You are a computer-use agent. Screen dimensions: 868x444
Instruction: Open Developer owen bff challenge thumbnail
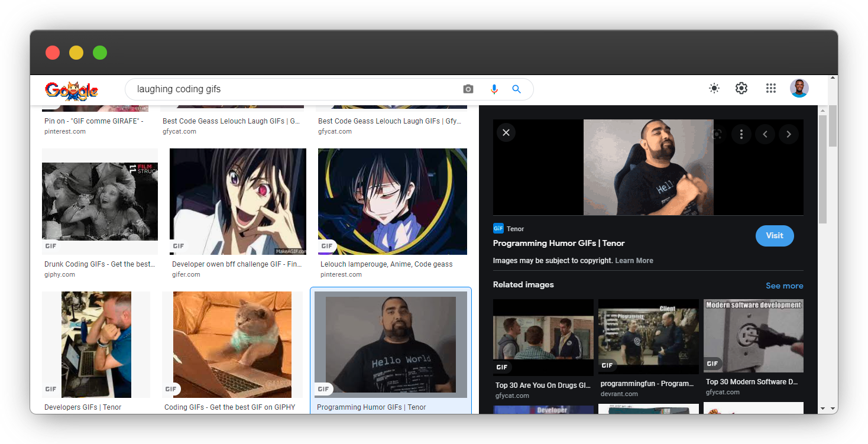coord(238,202)
